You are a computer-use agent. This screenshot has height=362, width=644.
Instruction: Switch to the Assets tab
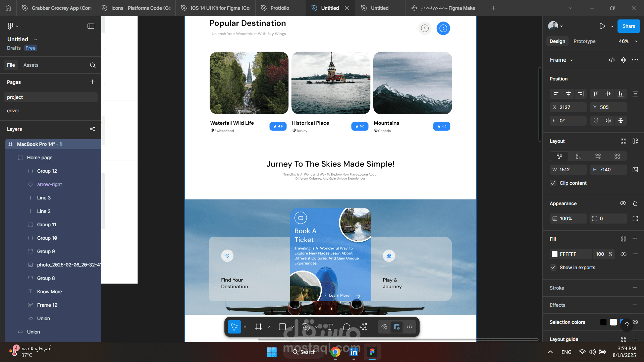click(31, 65)
